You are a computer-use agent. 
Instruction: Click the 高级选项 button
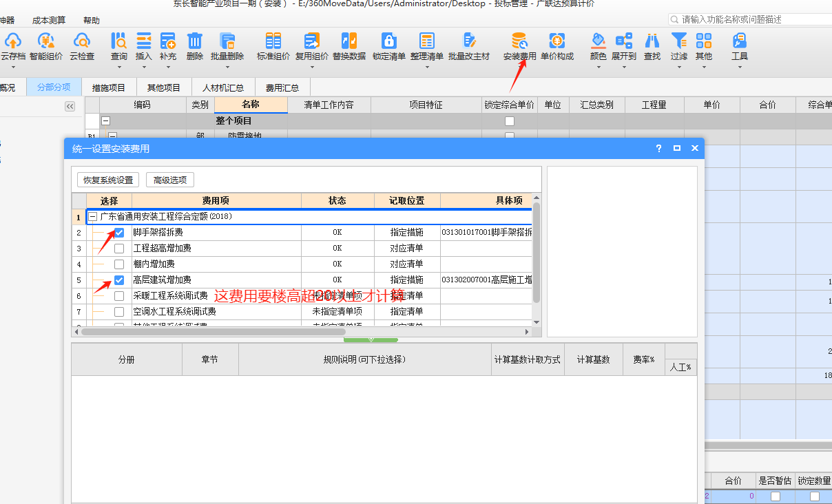point(170,180)
